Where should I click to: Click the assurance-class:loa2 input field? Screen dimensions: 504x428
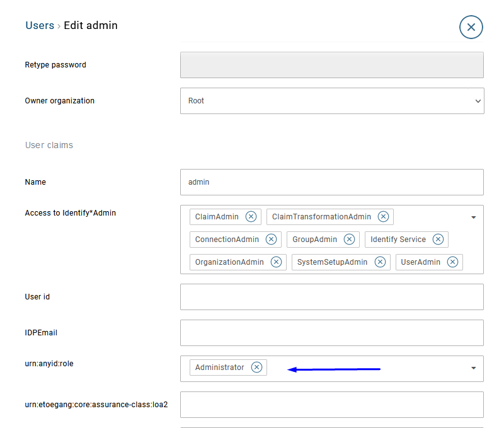pos(332,405)
